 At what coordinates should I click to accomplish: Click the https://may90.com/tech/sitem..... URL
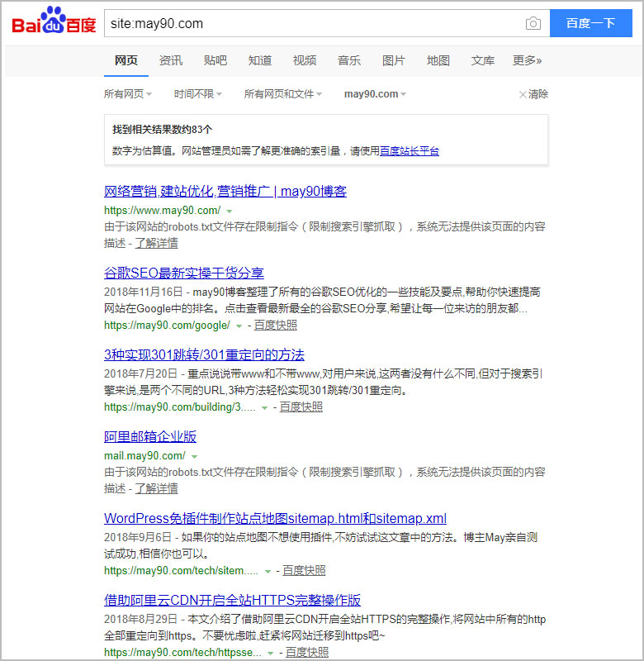(182, 571)
